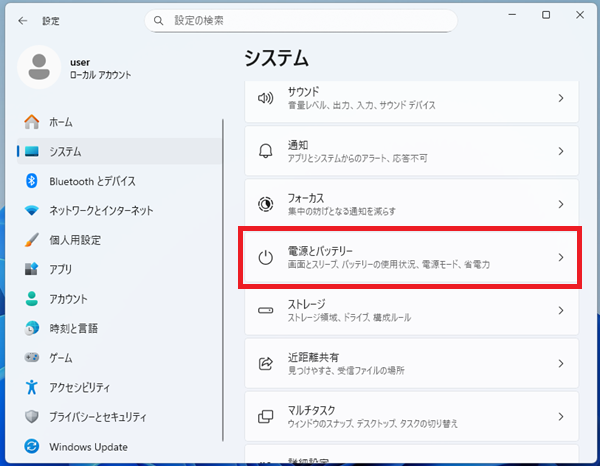Click the 電源とバッテリー power icon

pyautogui.click(x=265, y=258)
